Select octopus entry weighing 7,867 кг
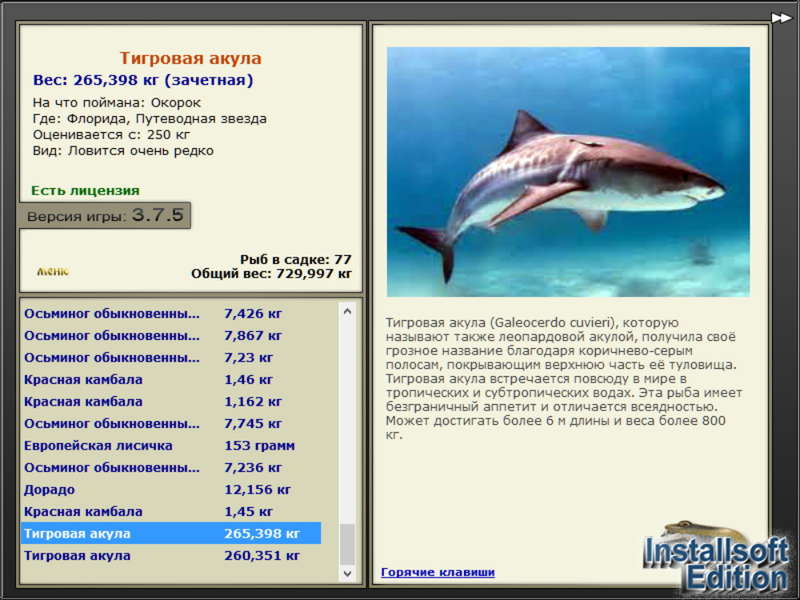The height and width of the screenshot is (600, 800). [171, 336]
